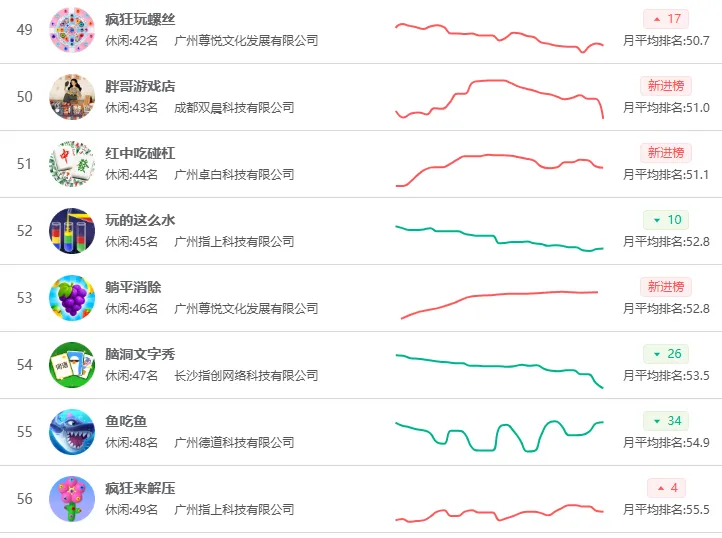The width and height of the screenshot is (722, 538).
Task: Click the 疯狂来解压 flower icon
Action: 72,499
